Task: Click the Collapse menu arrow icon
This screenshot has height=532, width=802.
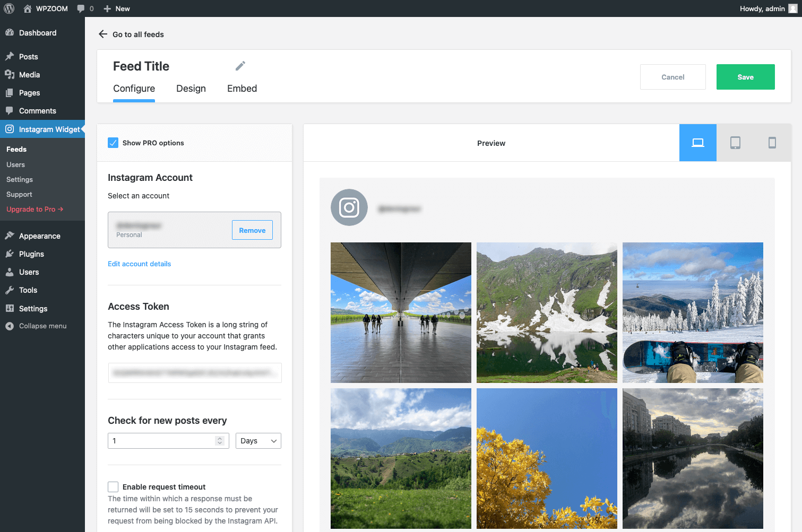Action: point(10,326)
